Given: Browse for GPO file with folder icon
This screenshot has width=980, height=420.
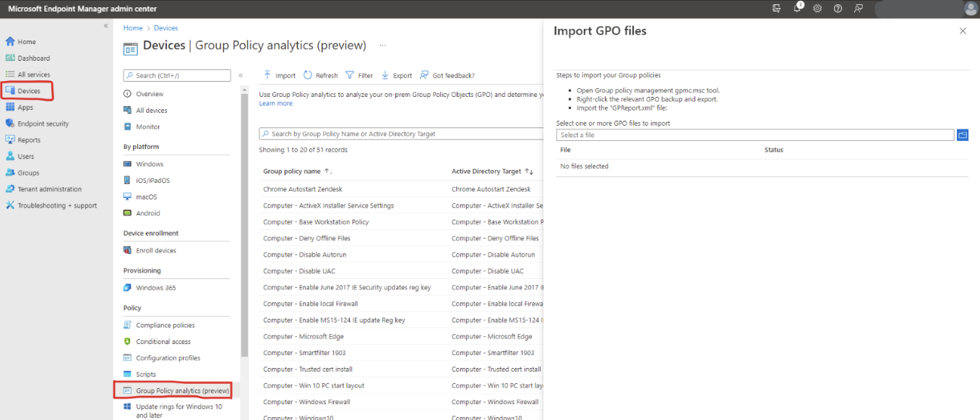Looking at the screenshot, I should click(x=963, y=134).
